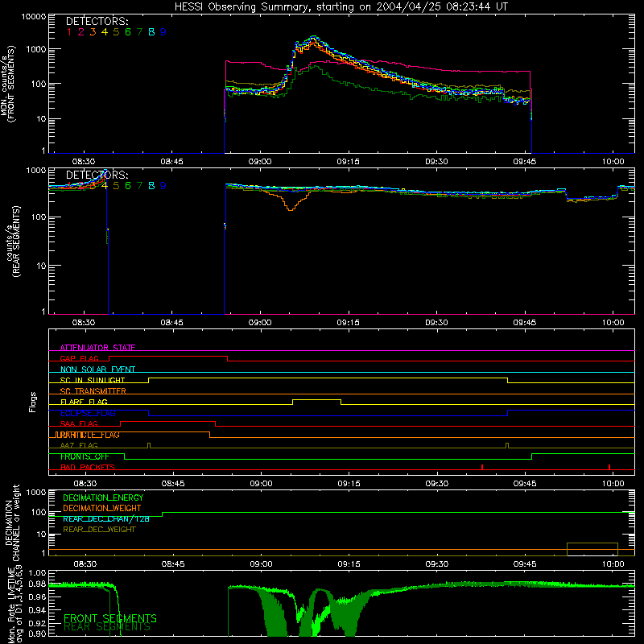Select green detector 6 in rear-segments legend
This screenshot has height=644, width=644.
128,186
